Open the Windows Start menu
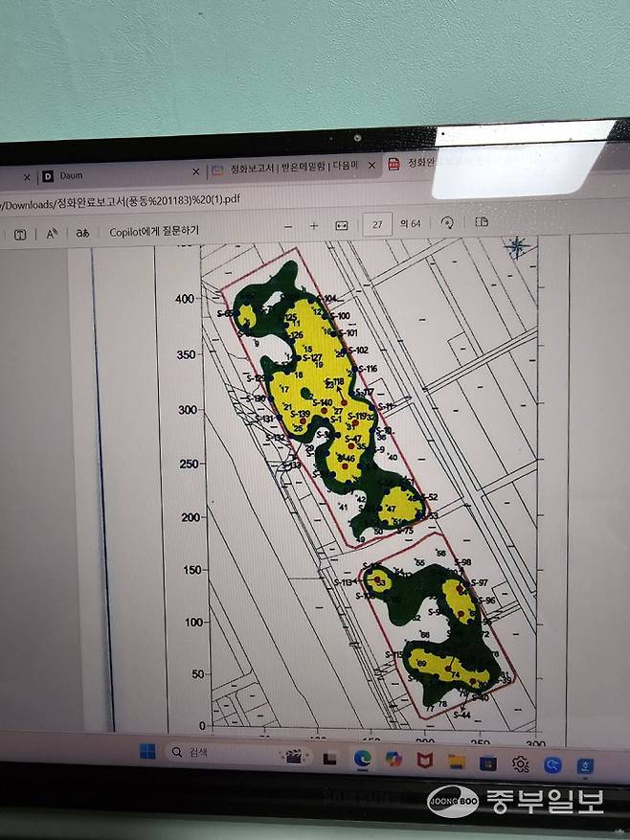This screenshot has height=840, width=630. click(147, 752)
